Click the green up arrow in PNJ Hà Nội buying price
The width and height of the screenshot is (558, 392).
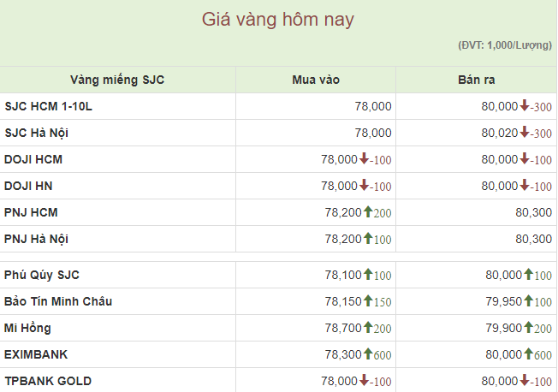point(368,238)
